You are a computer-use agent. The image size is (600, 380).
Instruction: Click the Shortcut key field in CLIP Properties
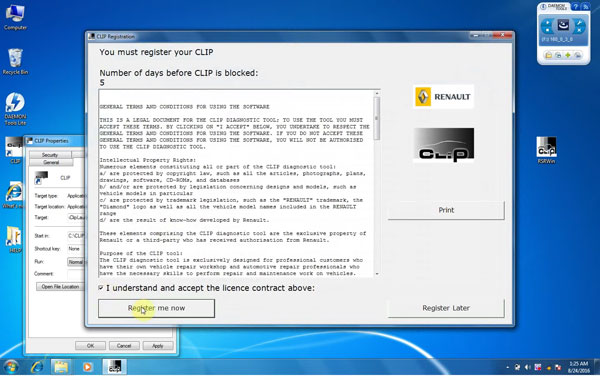[x=77, y=249]
